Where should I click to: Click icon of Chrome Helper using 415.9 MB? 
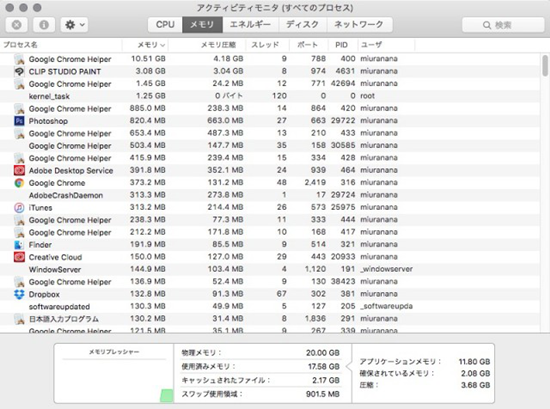pos(19,158)
